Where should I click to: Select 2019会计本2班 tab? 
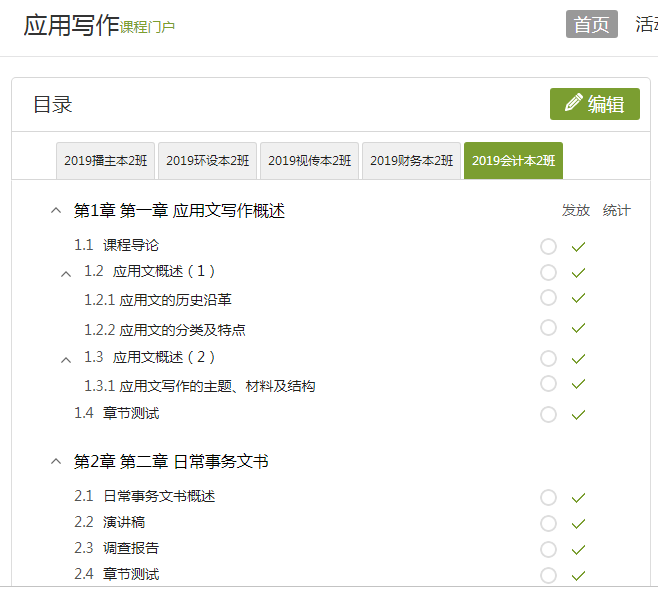click(x=514, y=161)
